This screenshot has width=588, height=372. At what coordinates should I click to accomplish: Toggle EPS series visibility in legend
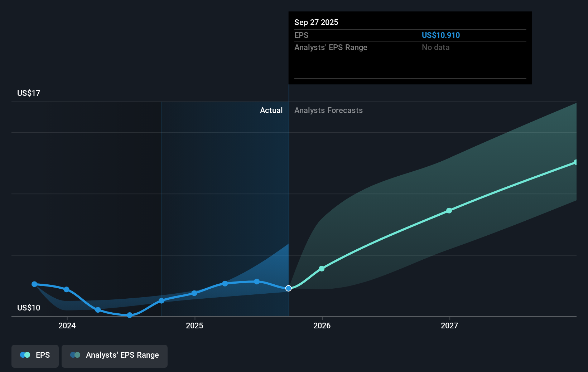pyautogui.click(x=35, y=356)
